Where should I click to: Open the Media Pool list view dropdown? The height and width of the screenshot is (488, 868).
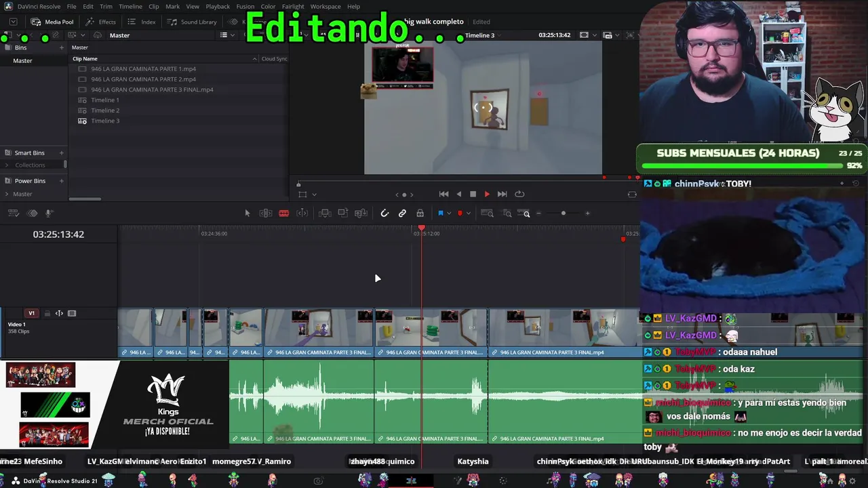(232, 35)
